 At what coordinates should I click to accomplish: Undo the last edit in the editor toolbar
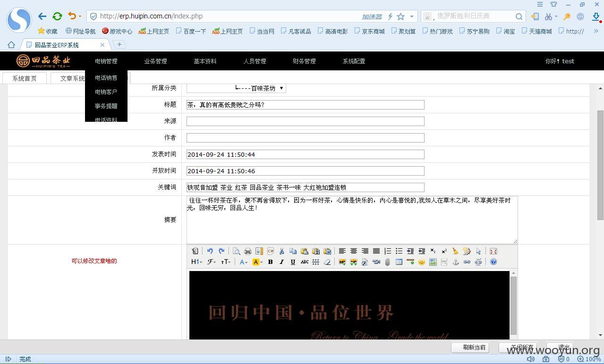(x=210, y=251)
